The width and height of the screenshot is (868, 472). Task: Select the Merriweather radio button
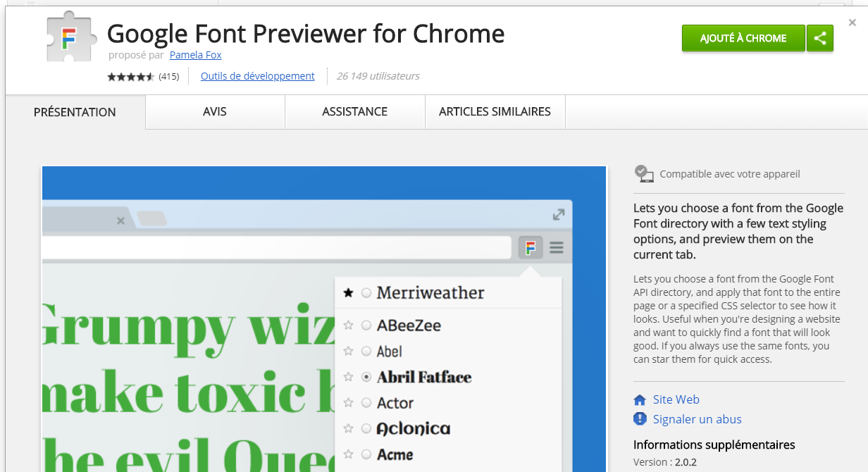tap(366, 293)
